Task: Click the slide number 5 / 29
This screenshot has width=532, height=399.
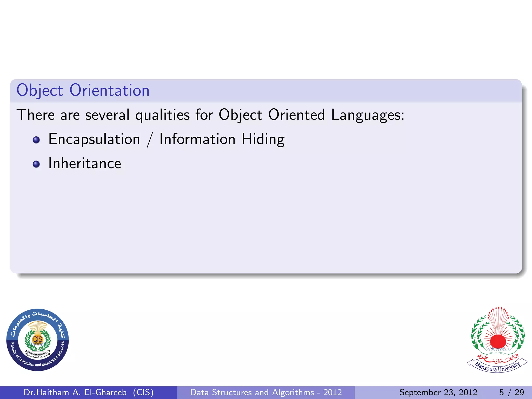Action: point(511,392)
